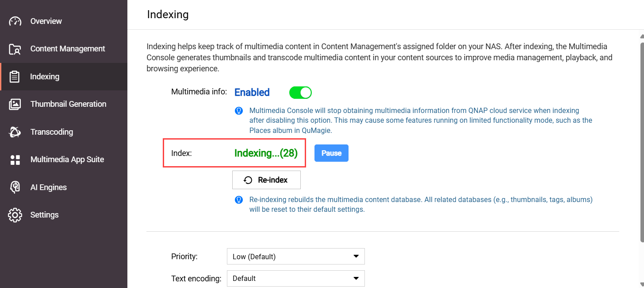
Task: Disable the Multimedia info toggle
Action: (x=300, y=93)
